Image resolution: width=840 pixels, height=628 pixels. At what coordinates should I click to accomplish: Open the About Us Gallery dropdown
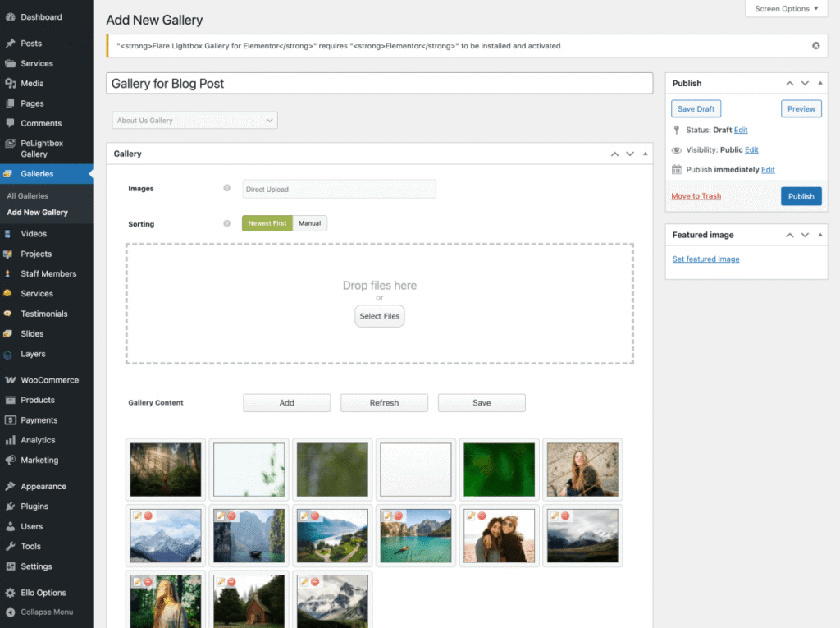pyautogui.click(x=194, y=121)
